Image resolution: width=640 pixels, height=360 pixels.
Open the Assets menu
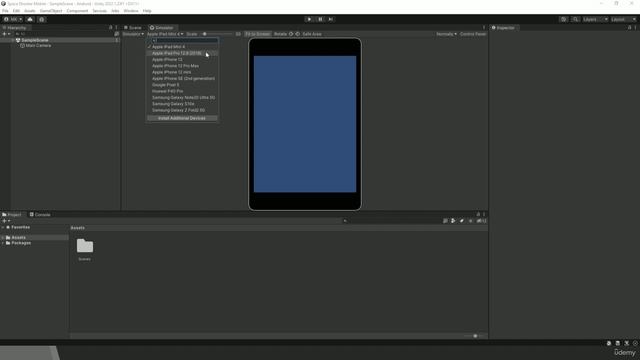(30, 11)
